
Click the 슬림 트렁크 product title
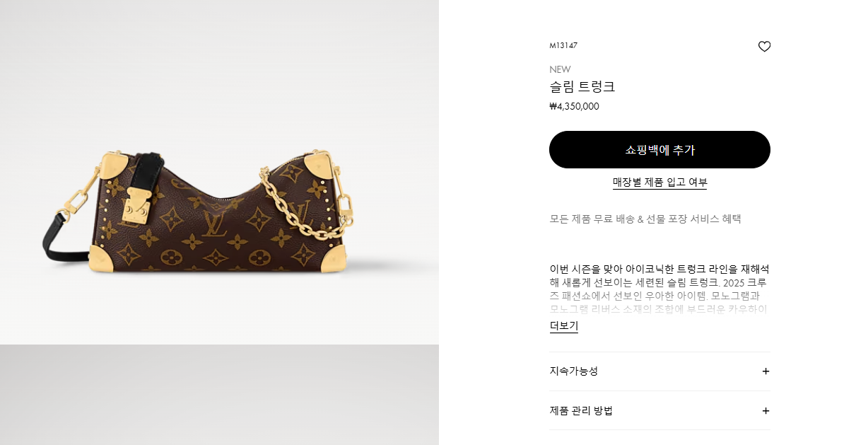582,87
